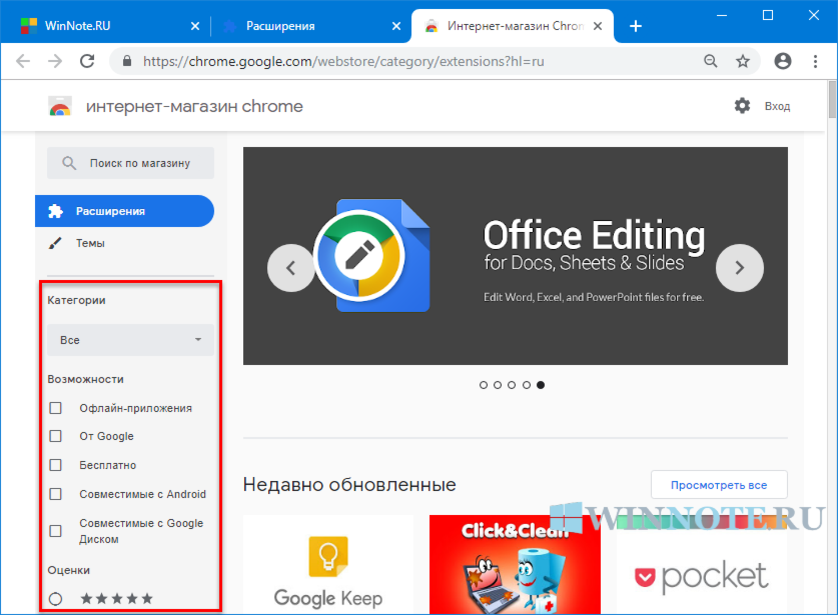This screenshot has height=615, width=838.
Task: Close the Интернет-магазин Chrome tab
Action: (x=598, y=26)
